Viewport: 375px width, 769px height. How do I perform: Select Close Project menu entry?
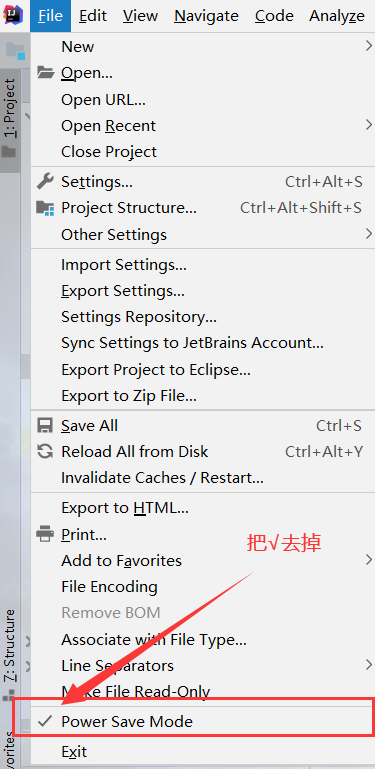[x=109, y=152]
